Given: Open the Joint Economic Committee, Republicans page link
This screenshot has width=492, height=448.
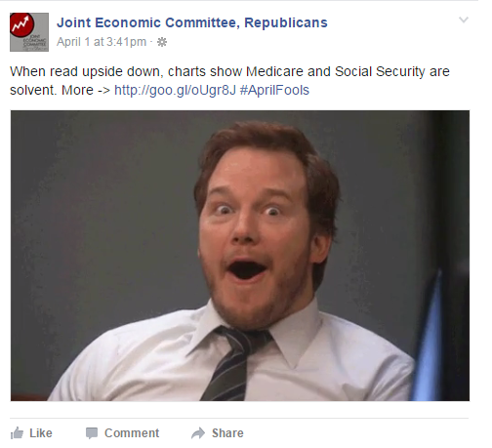Looking at the screenshot, I should pos(192,22).
